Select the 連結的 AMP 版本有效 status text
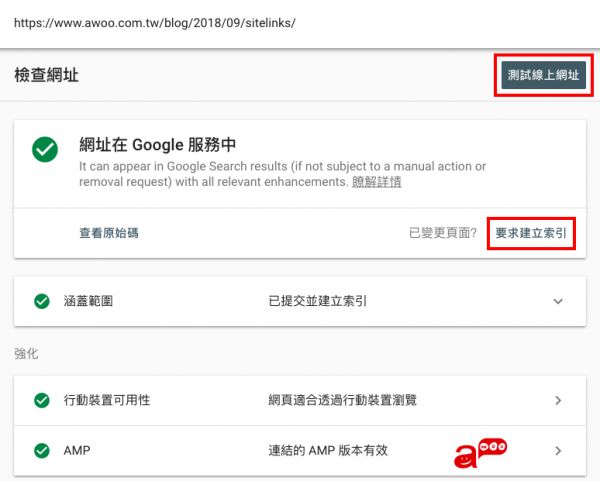Viewport: 600px width, 481px height. [328, 450]
